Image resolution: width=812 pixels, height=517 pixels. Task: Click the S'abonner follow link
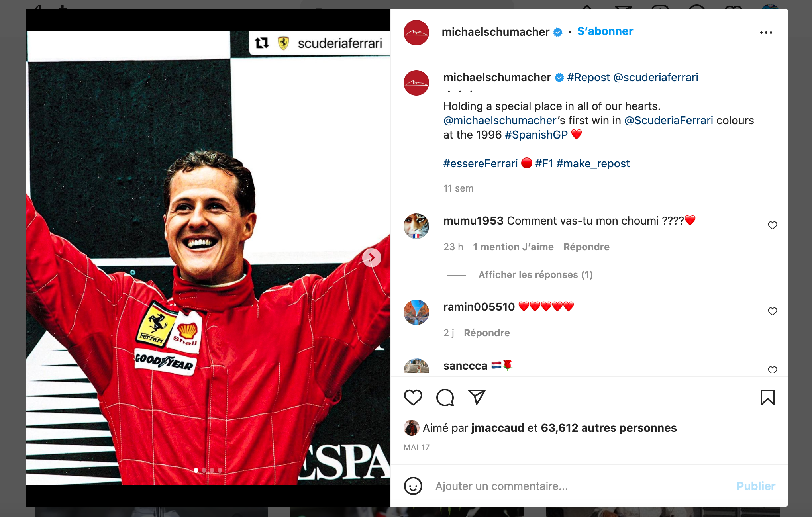pos(605,31)
